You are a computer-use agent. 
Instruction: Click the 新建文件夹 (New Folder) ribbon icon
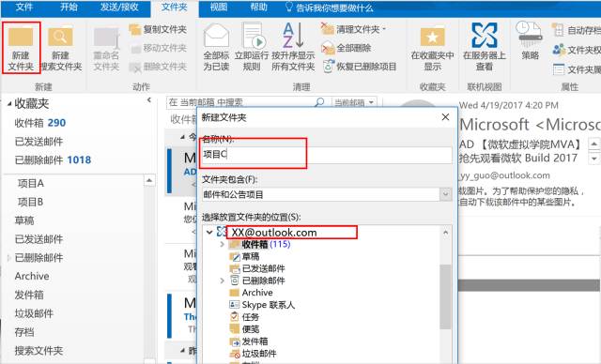(x=21, y=48)
